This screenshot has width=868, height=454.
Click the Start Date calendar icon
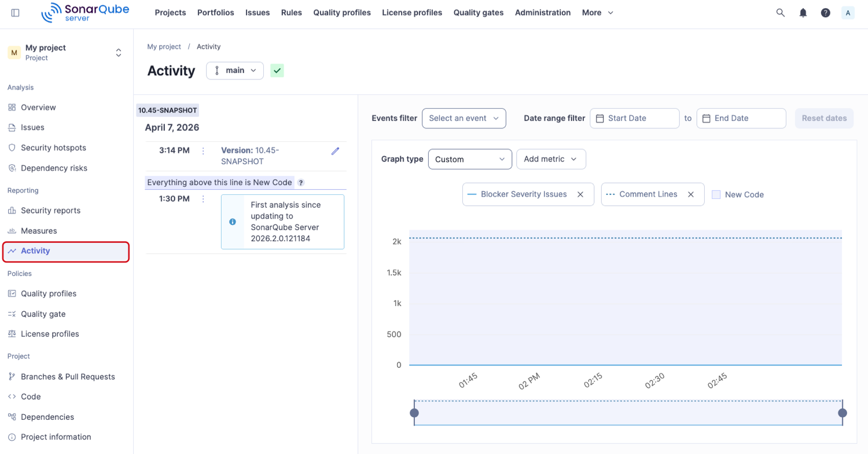point(600,119)
